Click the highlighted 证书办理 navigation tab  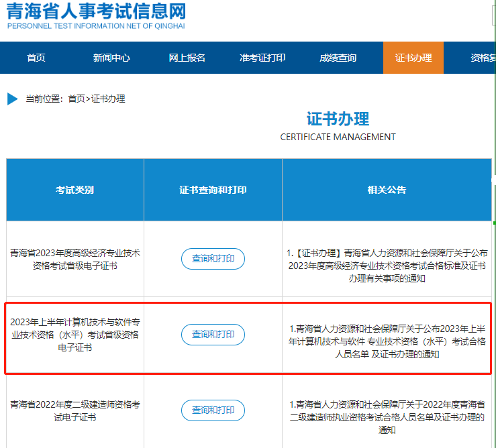pos(413,58)
